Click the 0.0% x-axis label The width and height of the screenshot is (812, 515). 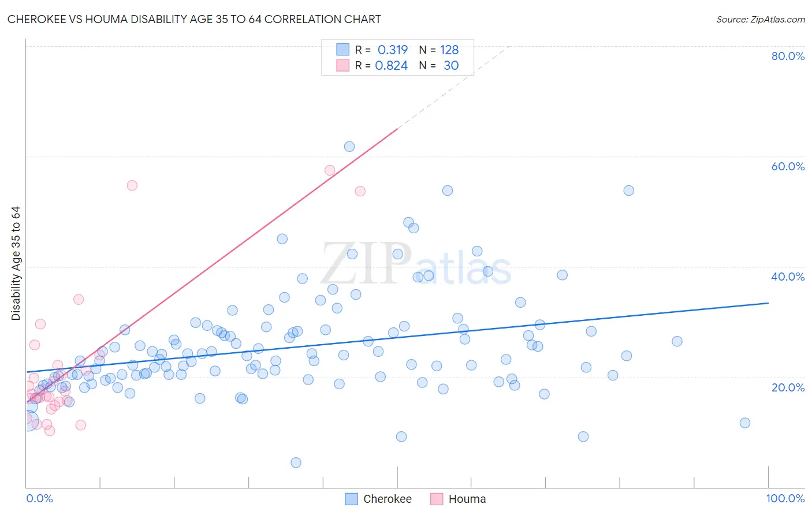click(39, 498)
